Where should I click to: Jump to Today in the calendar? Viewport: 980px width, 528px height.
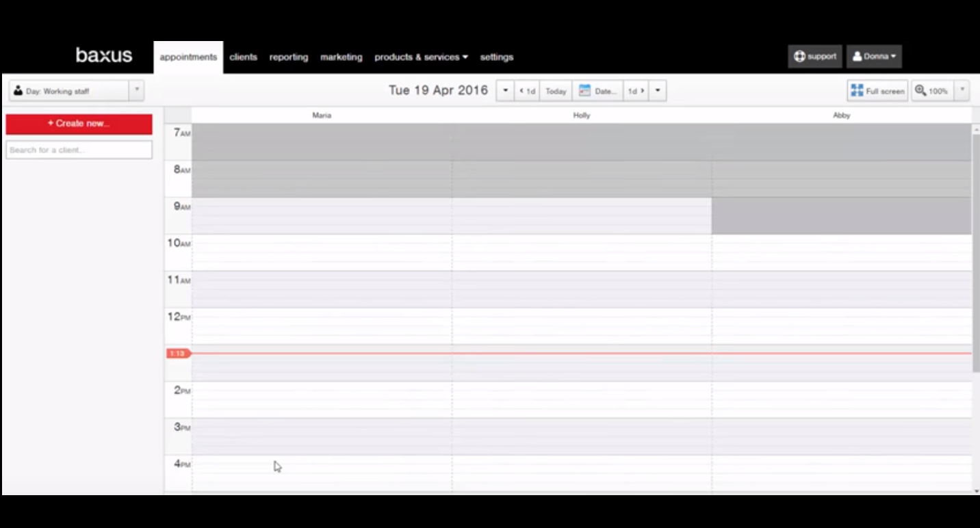pos(556,91)
